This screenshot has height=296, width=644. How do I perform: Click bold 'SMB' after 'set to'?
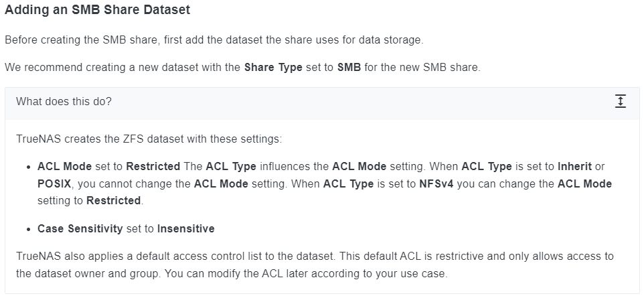[x=349, y=68]
